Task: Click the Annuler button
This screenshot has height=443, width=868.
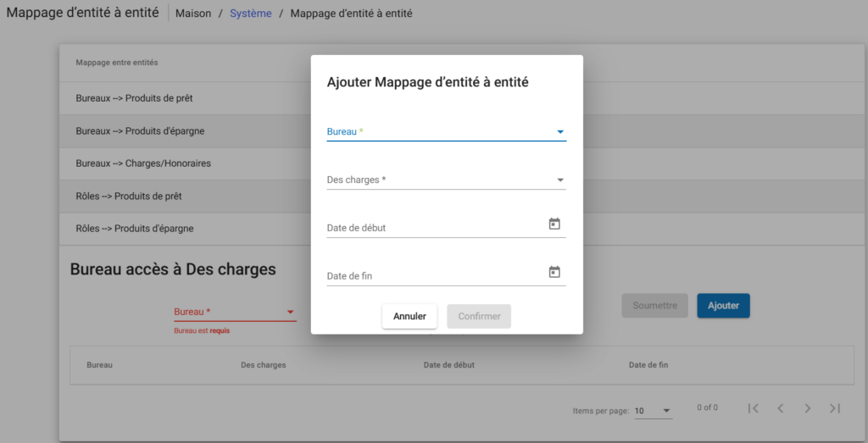Action: pyautogui.click(x=409, y=317)
